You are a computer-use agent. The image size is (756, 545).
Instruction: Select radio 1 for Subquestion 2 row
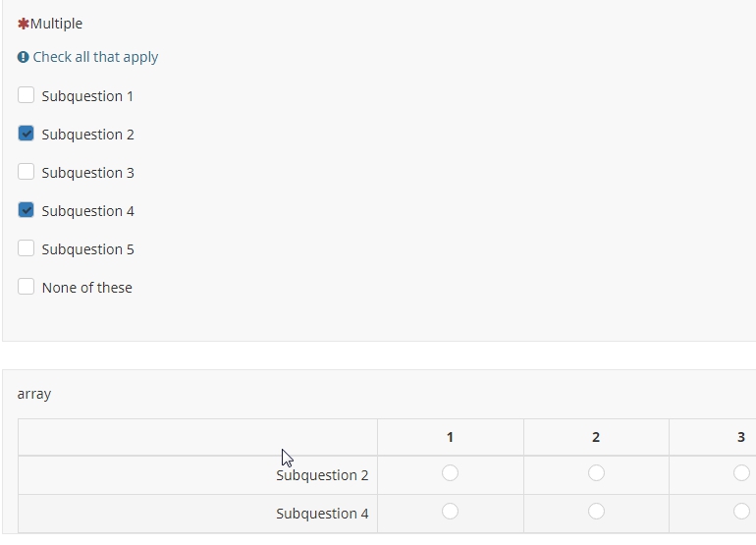pyautogui.click(x=450, y=473)
